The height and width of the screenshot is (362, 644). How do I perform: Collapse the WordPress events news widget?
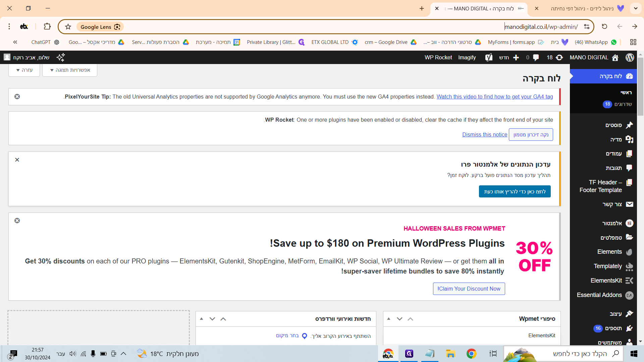(x=202, y=319)
